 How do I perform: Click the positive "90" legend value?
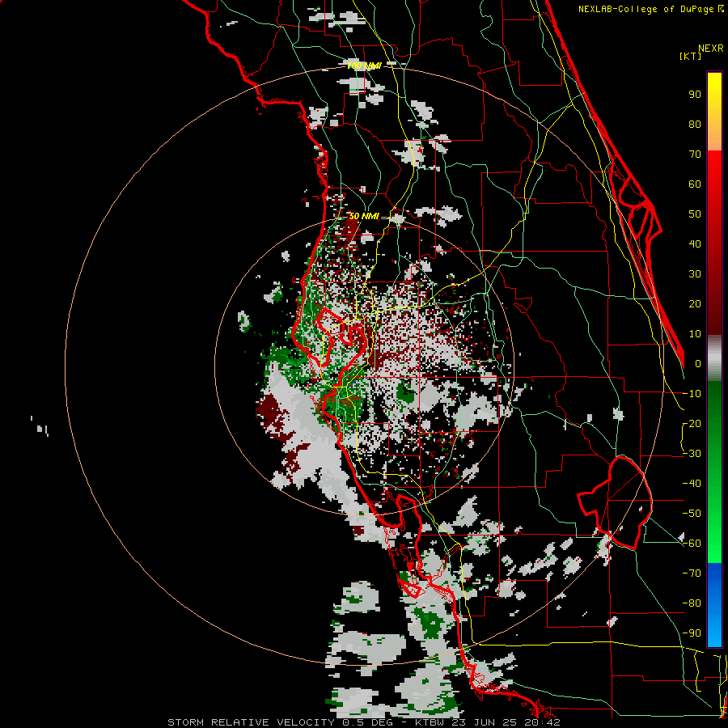pos(695,95)
